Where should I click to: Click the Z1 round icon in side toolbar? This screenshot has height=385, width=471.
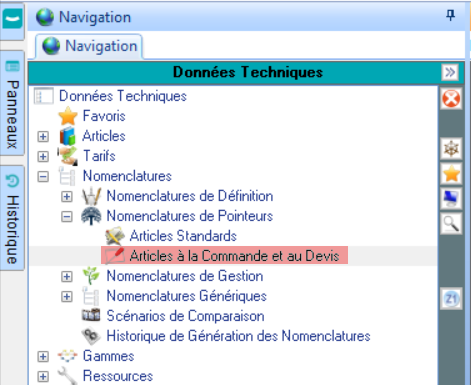[x=451, y=299]
